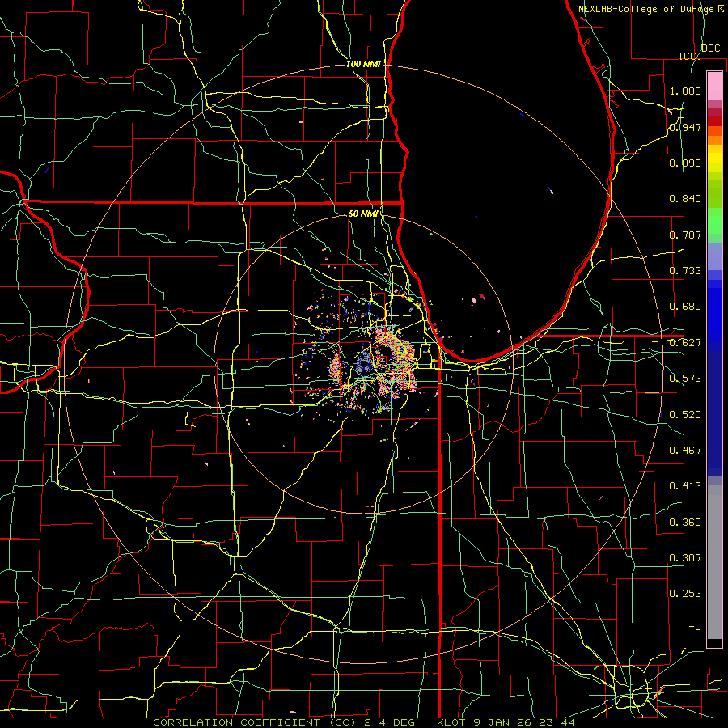Select the 0.253 scale value
The image size is (728, 728).
(685, 594)
